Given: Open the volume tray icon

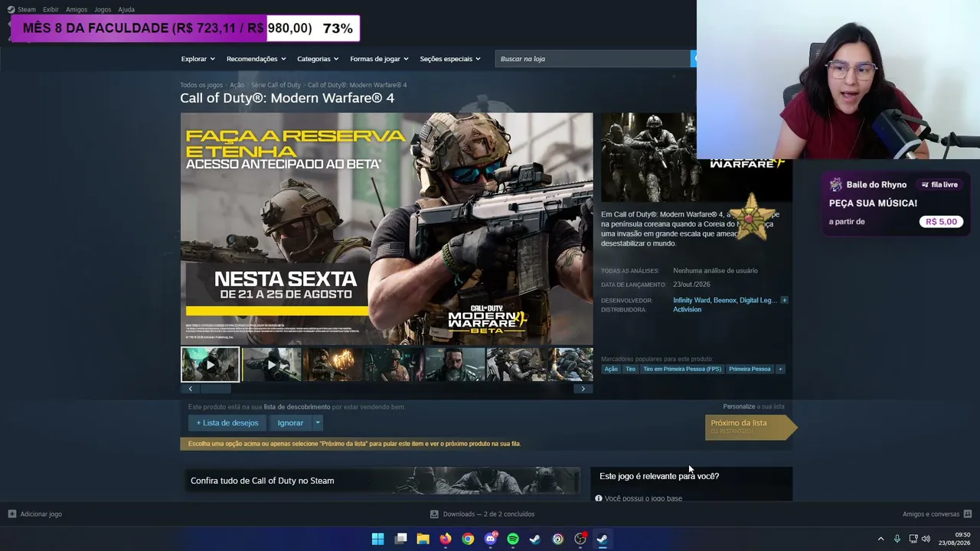Looking at the screenshot, I should pos(926,539).
